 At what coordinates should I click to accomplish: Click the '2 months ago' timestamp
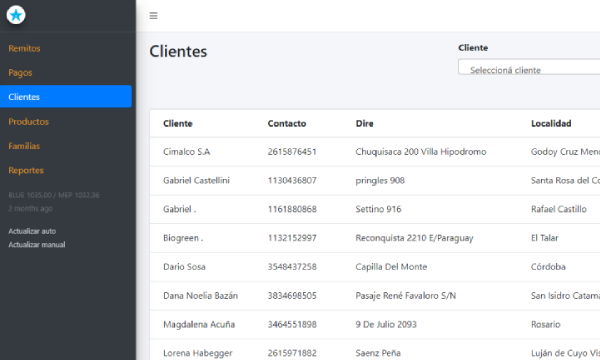pos(30,209)
